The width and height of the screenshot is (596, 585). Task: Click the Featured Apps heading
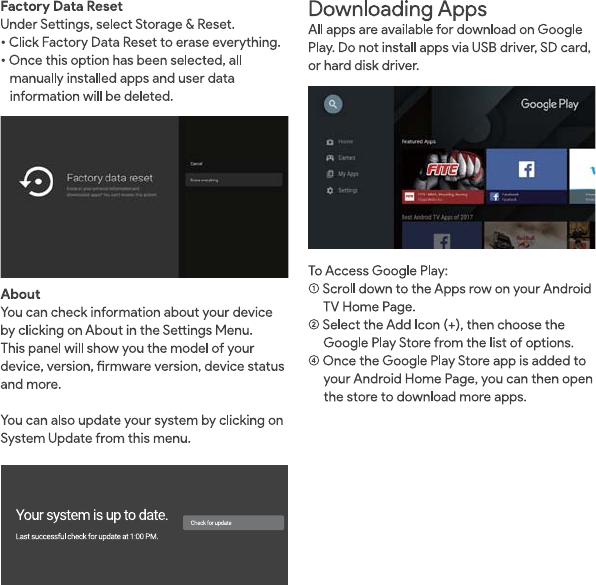click(418, 141)
